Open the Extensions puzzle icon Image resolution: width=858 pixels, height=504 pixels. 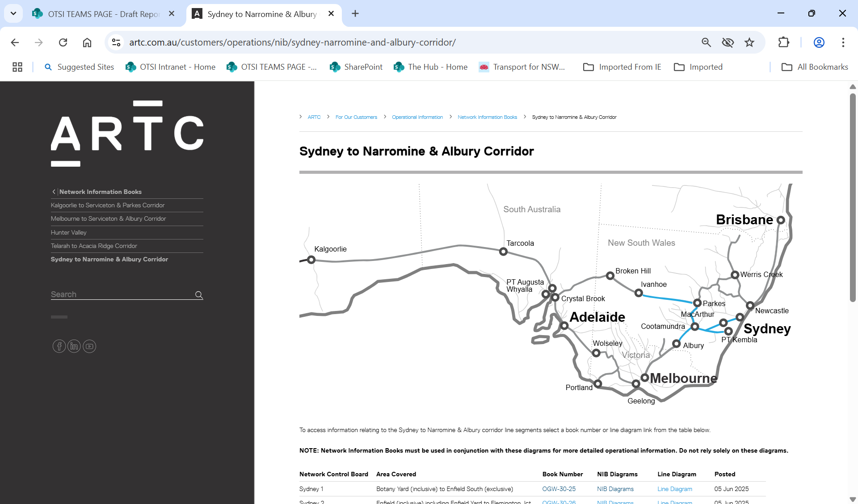[x=783, y=42]
